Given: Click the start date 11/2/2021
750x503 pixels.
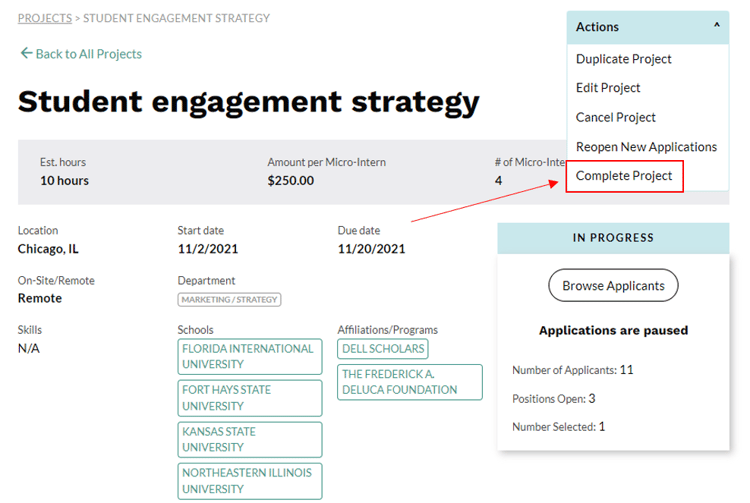Looking at the screenshot, I should 208,249.
